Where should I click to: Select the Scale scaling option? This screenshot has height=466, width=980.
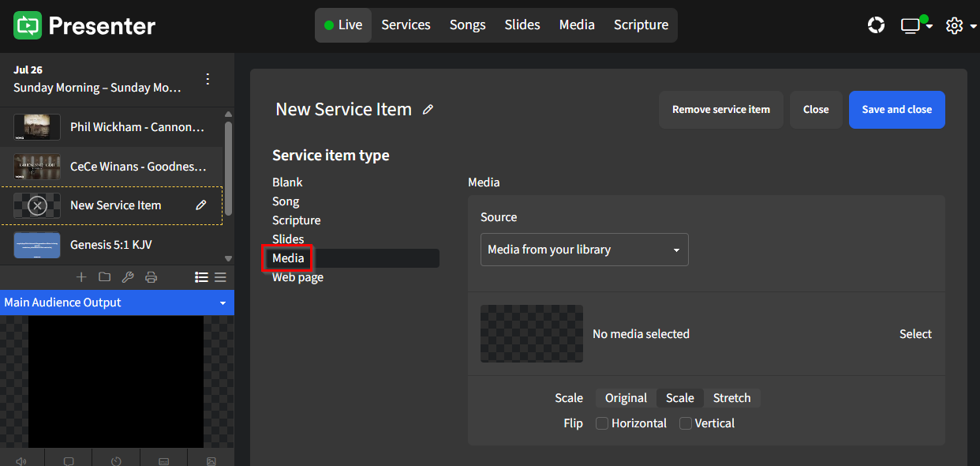tap(680, 398)
